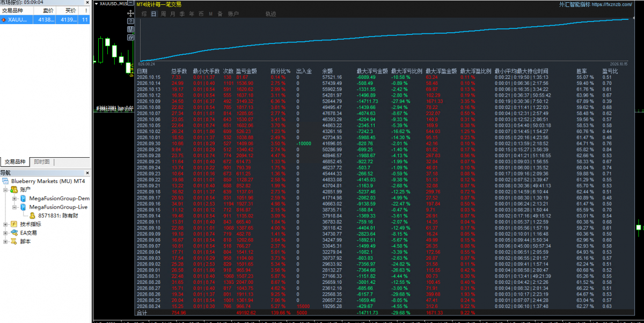Select the 季 quarterly statistics tab
644x323 pixels.
tap(182, 13)
